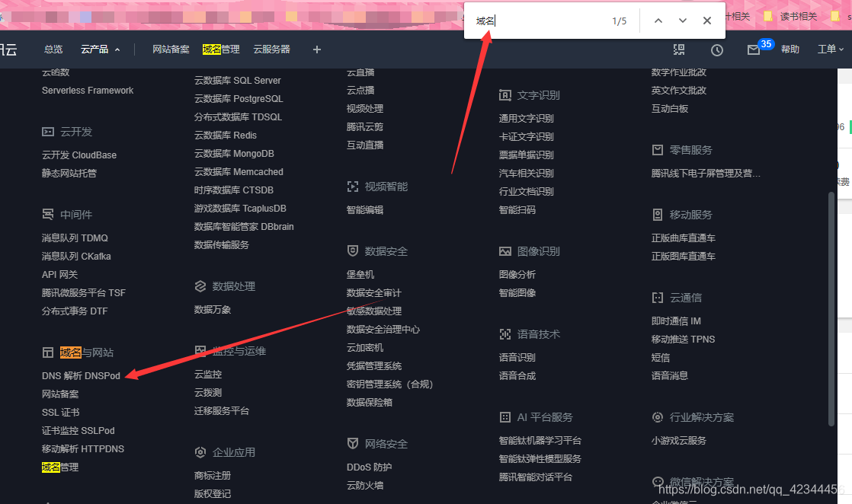Click the 图像识别 category icon

click(x=505, y=251)
